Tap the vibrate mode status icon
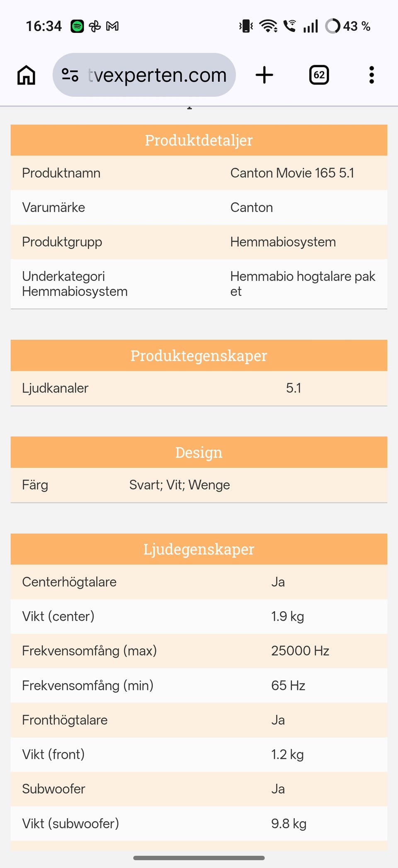Viewport: 398px width, 868px height. click(x=246, y=26)
